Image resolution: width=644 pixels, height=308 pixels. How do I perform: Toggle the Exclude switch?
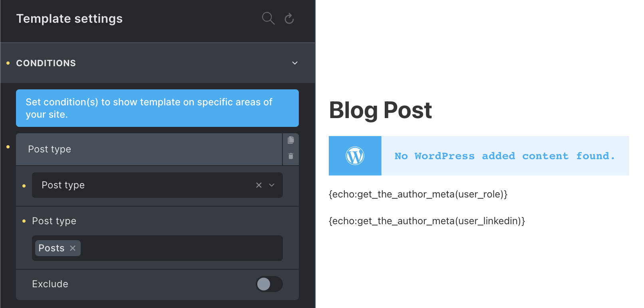click(269, 284)
